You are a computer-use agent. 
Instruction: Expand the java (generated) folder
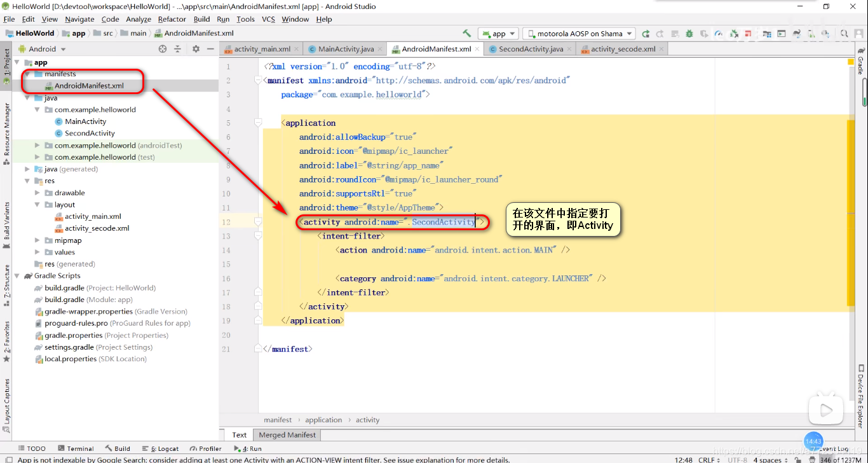(27, 169)
